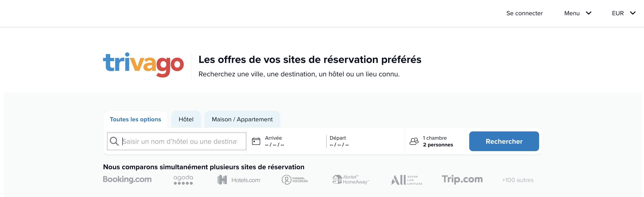Click the Pierre & Vacances logo
The height and width of the screenshot is (197, 644).
295,180
